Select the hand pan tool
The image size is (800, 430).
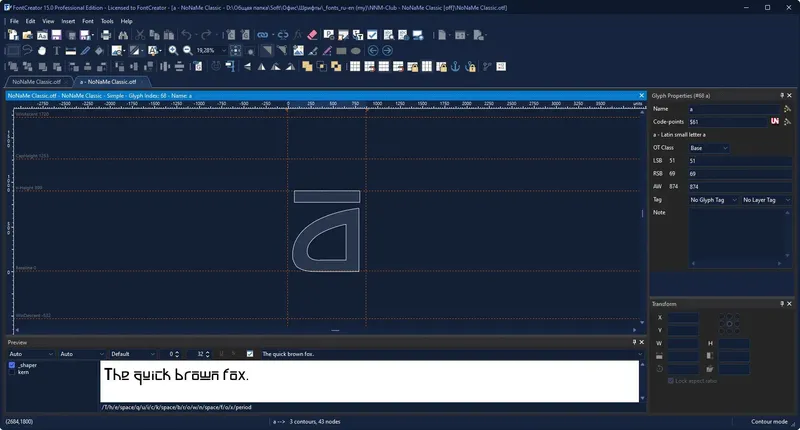click(42, 50)
